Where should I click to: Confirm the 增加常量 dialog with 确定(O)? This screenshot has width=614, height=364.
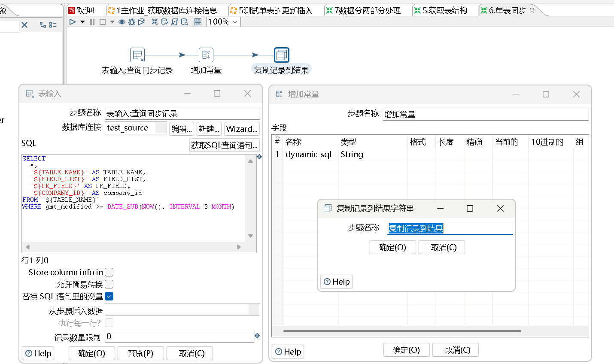click(406, 350)
